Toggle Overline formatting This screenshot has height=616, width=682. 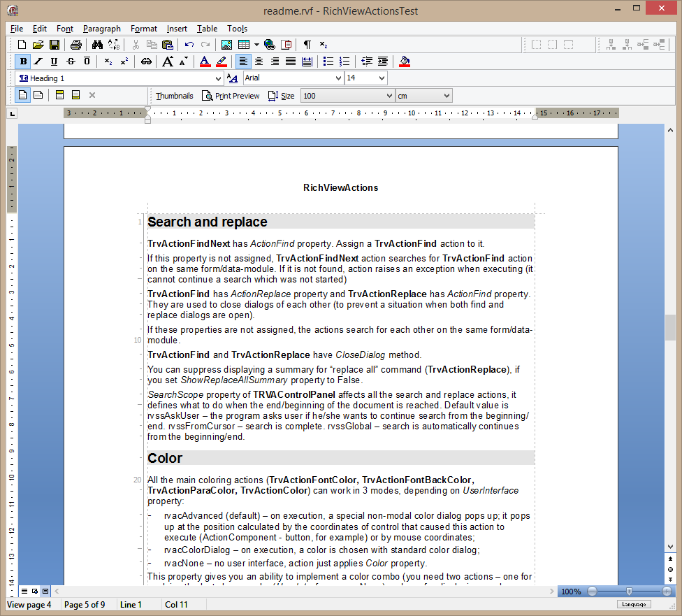click(87, 62)
